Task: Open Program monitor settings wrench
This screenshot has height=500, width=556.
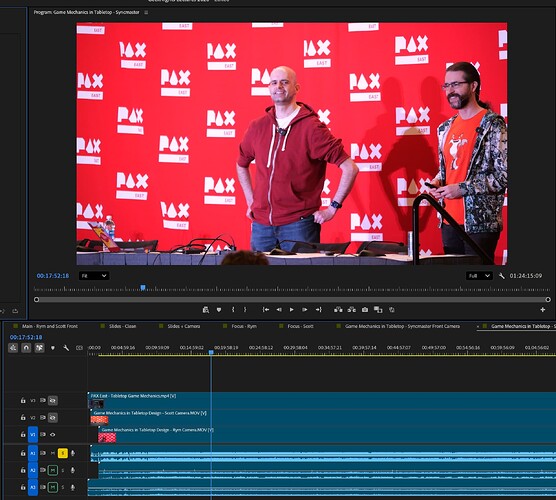Action: point(501,276)
